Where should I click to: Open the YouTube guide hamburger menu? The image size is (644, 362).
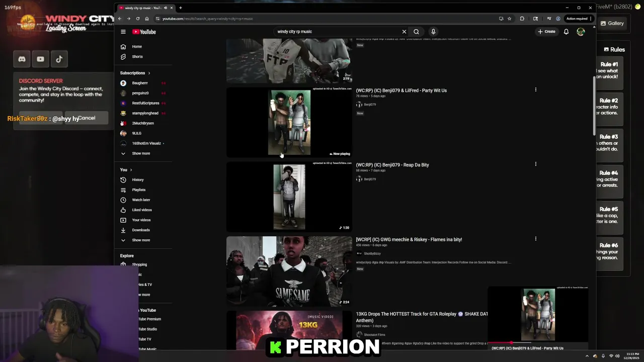(123, 32)
